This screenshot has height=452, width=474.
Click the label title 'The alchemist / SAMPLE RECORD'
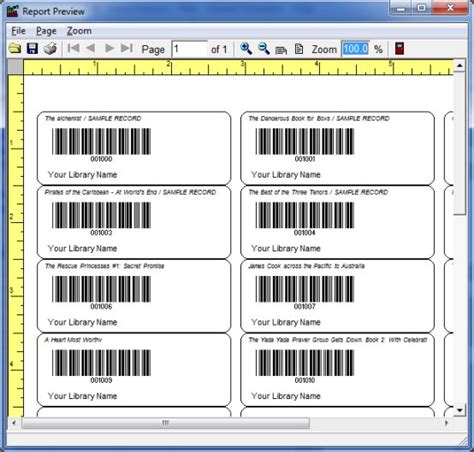pyautogui.click(x=93, y=118)
